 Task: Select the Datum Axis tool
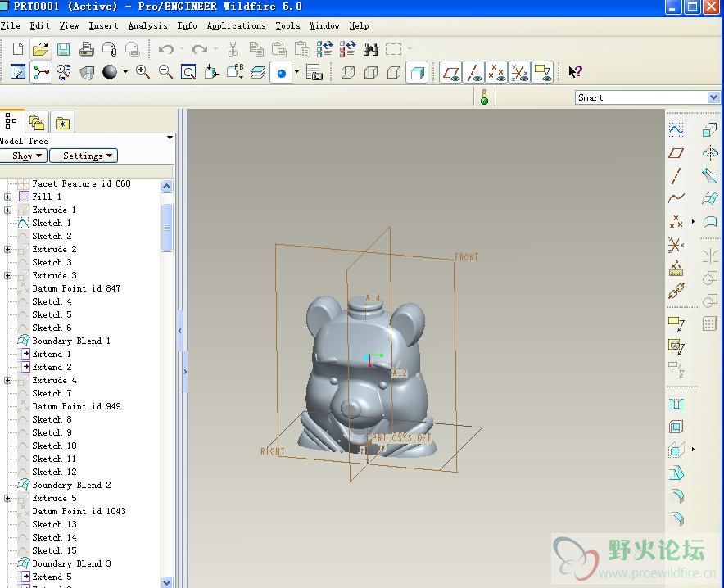click(676, 176)
